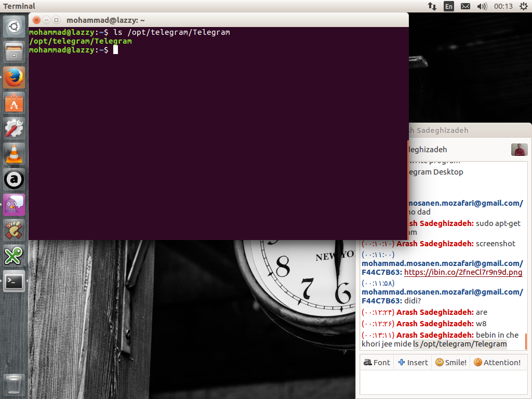The image size is (532, 399).
Task: Click the 'w8' message from Arash
Action: coord(481,324)
